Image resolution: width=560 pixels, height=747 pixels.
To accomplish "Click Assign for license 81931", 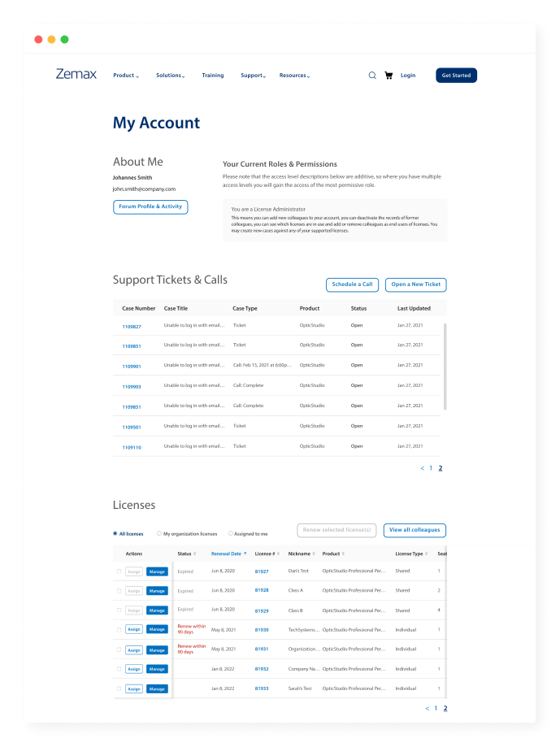I will pos(134,649).
